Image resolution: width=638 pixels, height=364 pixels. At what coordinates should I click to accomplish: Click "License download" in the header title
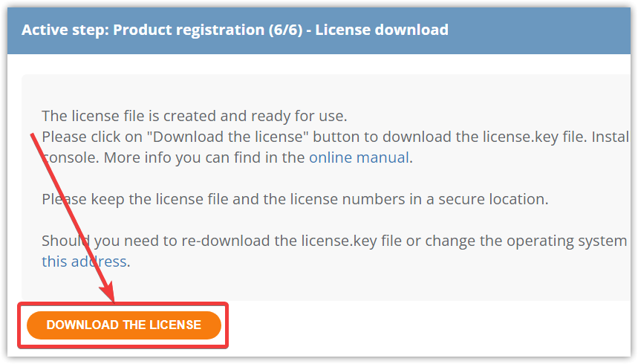coord(382,30)
